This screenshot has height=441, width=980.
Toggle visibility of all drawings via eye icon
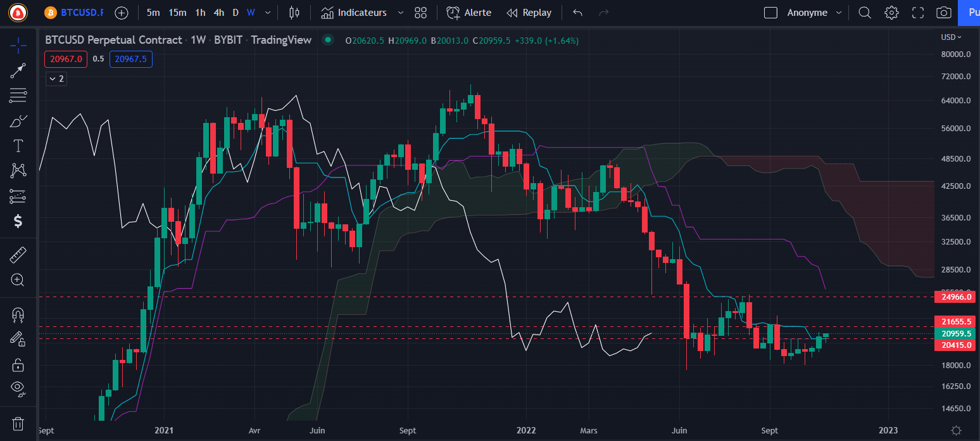18,388
